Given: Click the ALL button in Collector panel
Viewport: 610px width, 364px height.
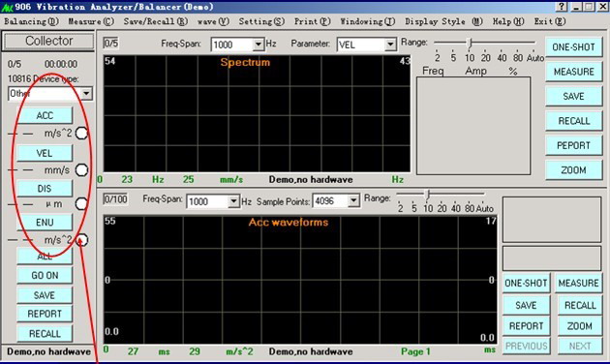Looking at the screenshot, I should [45, 257].
